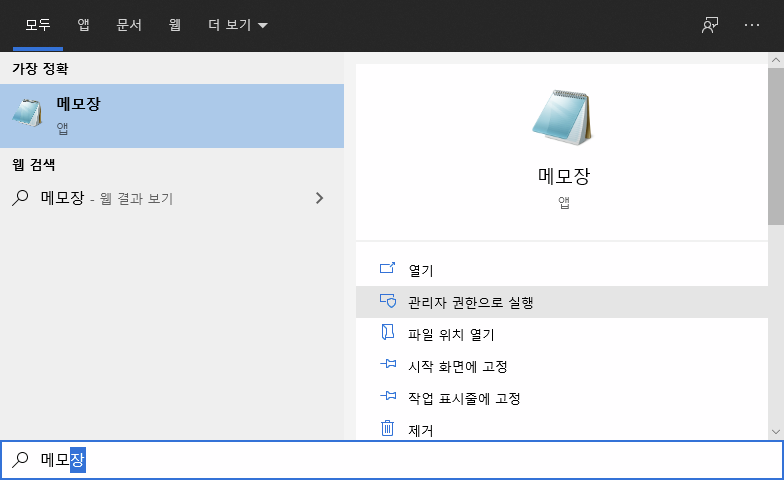Choose 파일 위치 열기
Image resolution: width=784 pixels, height=480 pixels.
(562, 334)
